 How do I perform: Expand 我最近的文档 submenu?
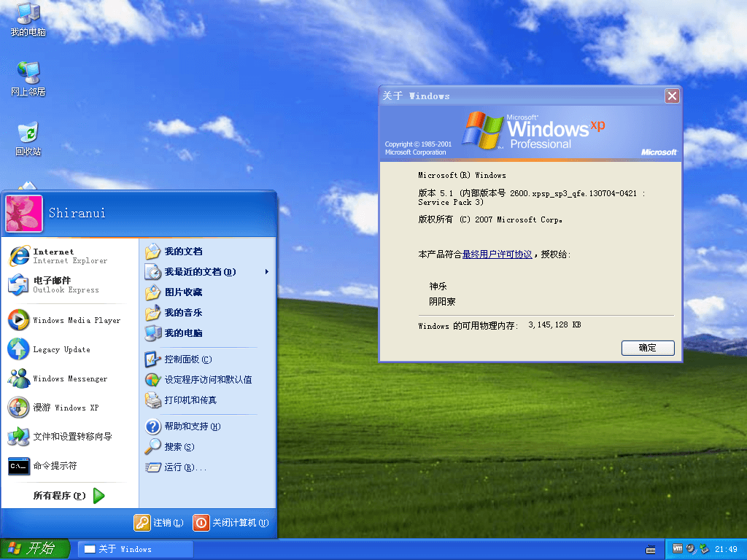click(x=208, y=271)
